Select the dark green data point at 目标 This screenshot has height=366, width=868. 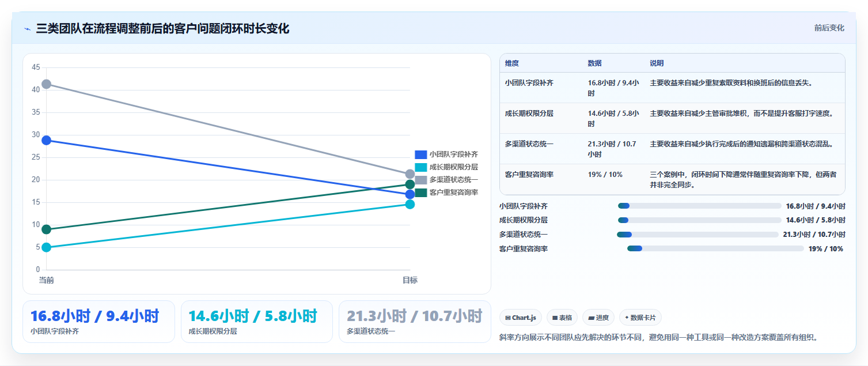click(x=410, y=184)
